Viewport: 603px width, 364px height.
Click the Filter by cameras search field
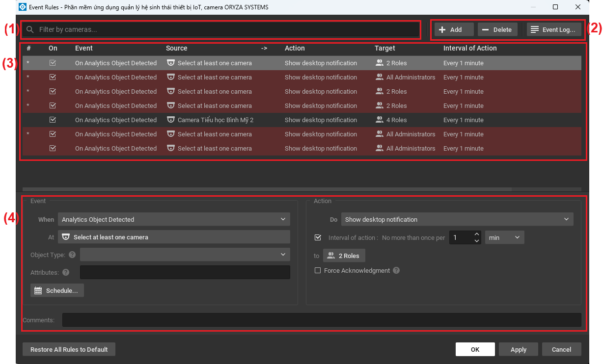[221, 29]
